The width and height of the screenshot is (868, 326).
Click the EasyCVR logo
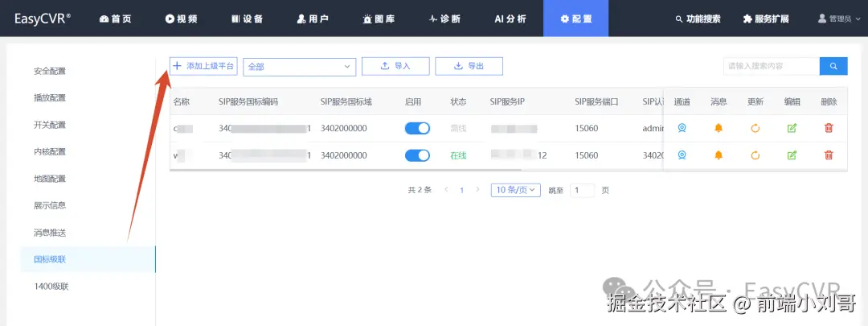point(43,19)
